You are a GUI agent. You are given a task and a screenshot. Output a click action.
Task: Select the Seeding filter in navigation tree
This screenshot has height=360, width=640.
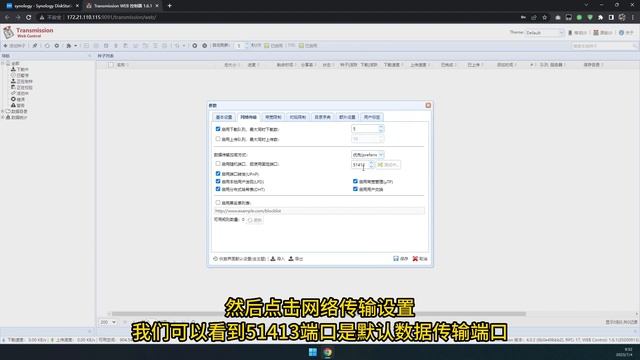coord(21,81)
